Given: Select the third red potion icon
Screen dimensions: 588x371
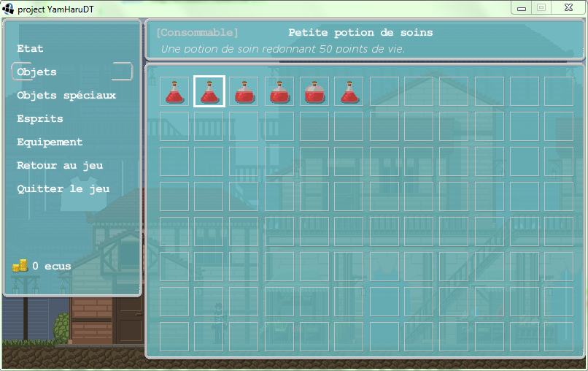Looking at the screenshot, I should pyautogui.click(x=244, y=92).
